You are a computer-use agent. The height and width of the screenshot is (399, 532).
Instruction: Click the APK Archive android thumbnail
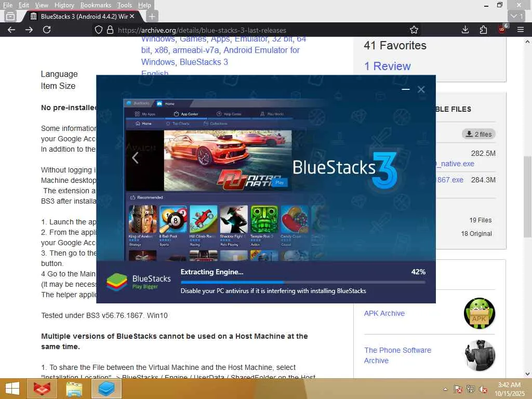(480, 313)
